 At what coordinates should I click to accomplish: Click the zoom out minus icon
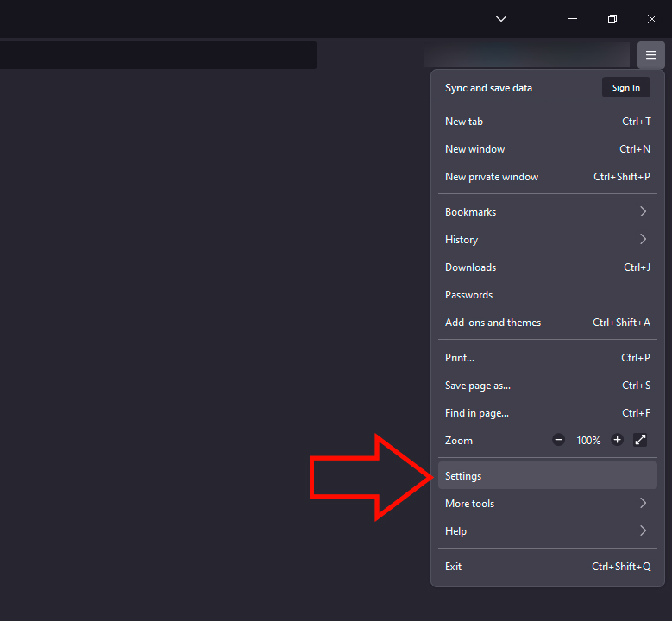point(558,440)
